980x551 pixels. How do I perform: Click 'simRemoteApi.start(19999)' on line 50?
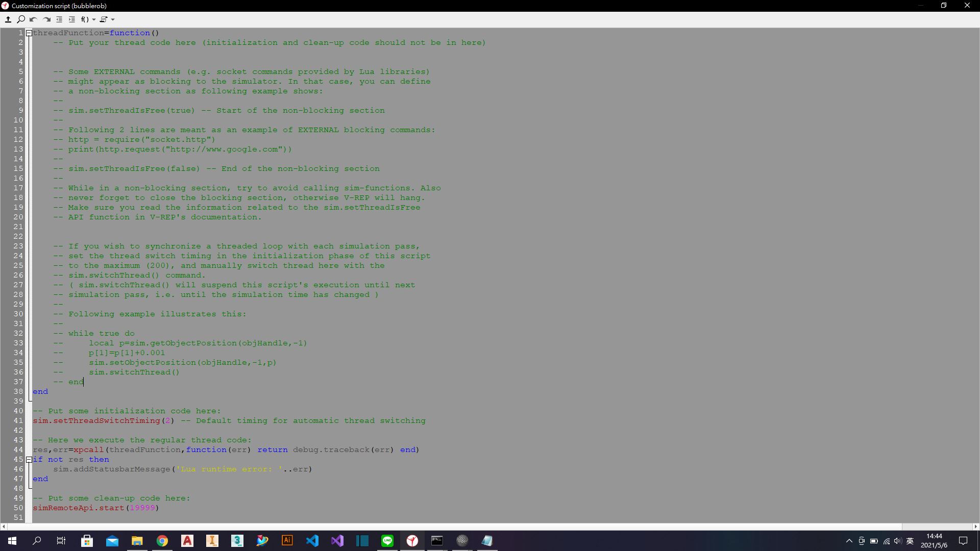(x=96, y=508)
